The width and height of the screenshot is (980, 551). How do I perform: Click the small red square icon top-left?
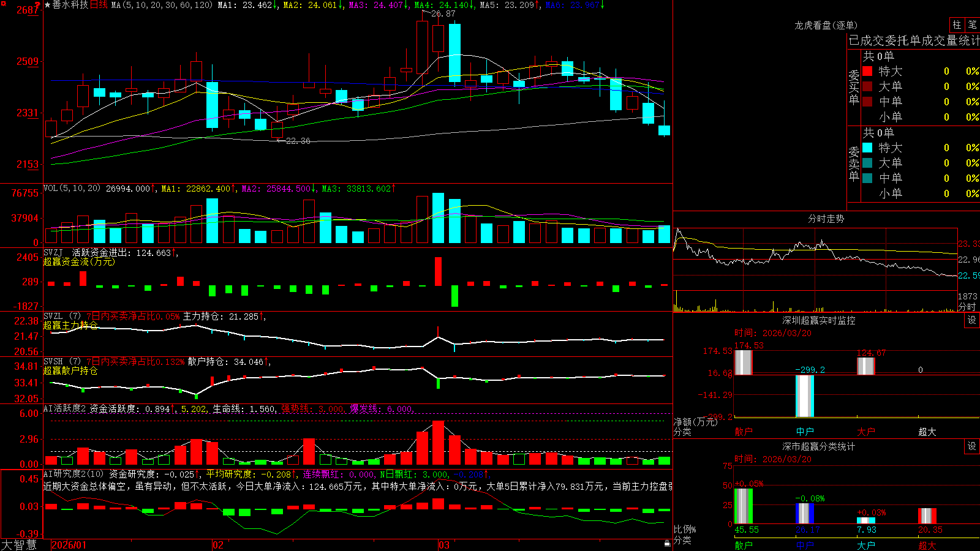[3, 4]
